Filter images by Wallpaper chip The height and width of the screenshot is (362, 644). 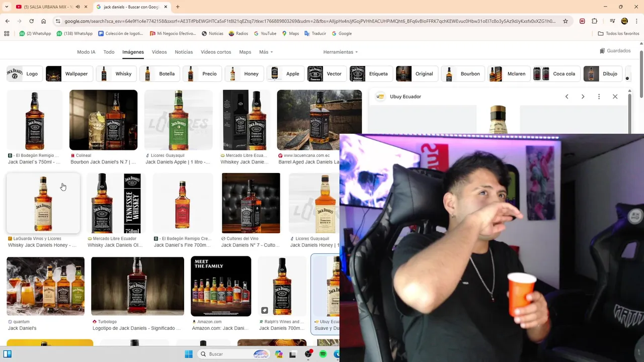[x=69, y=73]
